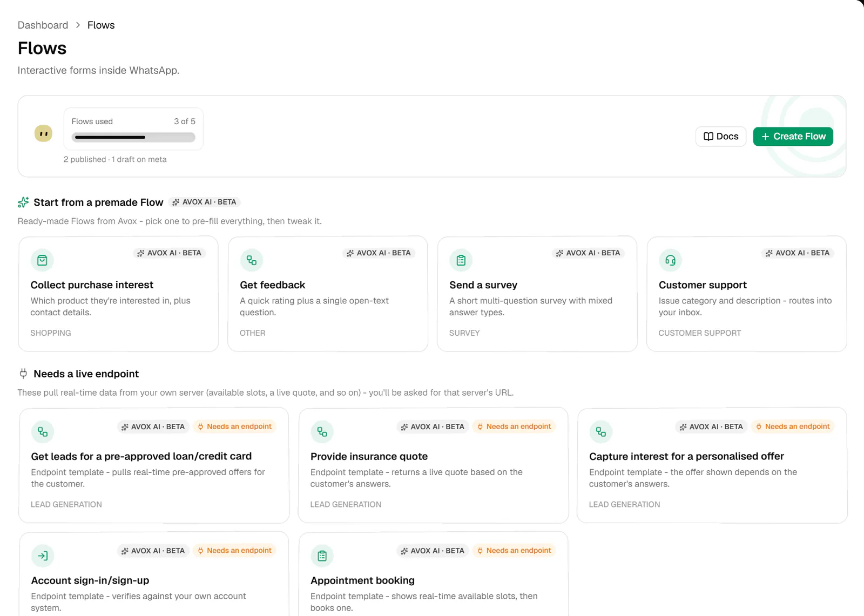Select the Get feedback template title

click(273, 285)
